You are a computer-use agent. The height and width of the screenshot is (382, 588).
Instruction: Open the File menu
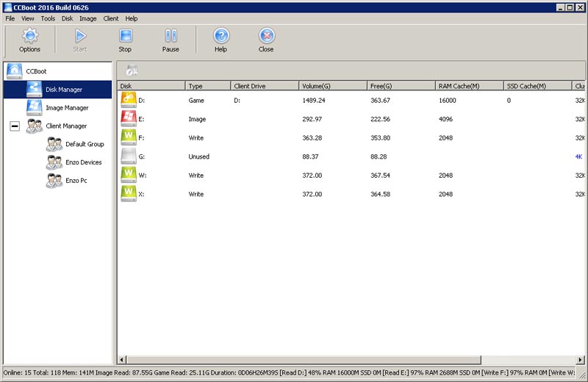coord(10,18)
